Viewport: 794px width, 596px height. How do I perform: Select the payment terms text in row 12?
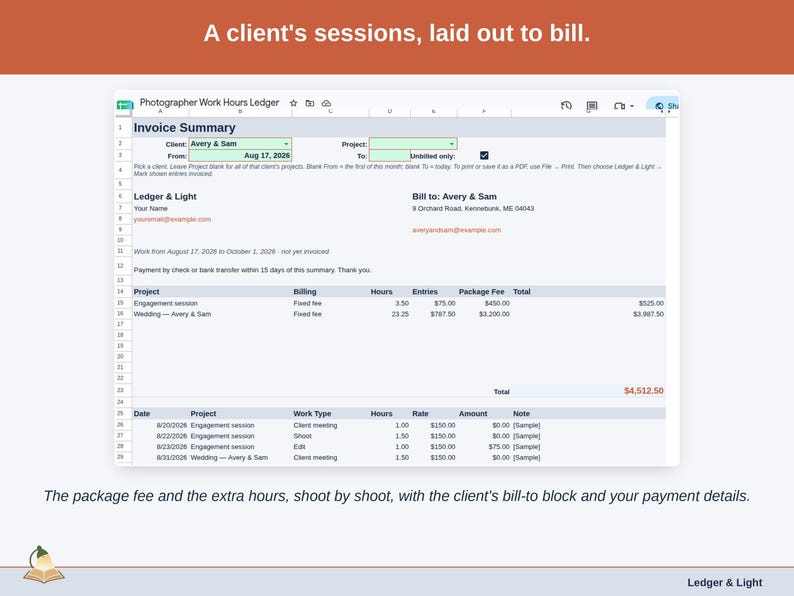[252, 270]
